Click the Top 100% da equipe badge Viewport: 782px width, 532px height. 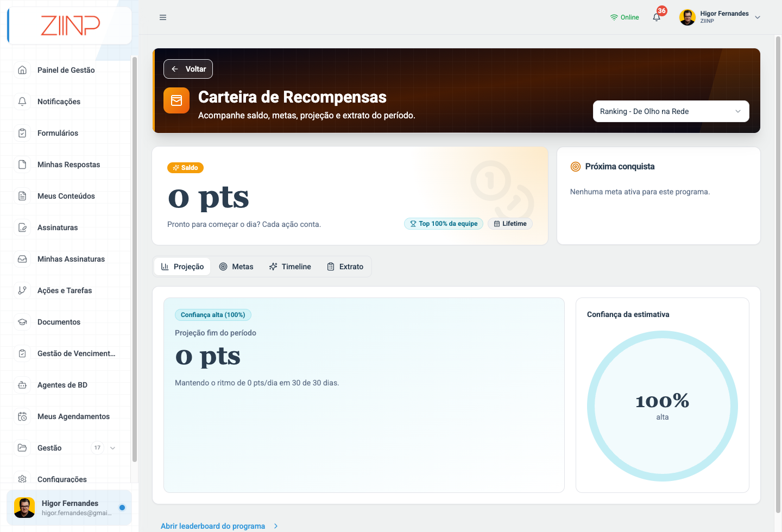(x=444, y=224)
